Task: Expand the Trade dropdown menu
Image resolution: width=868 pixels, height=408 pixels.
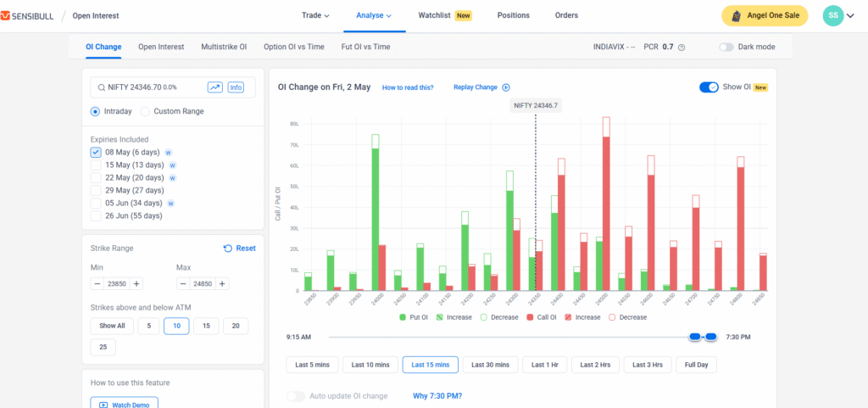Action: point(315,15)
